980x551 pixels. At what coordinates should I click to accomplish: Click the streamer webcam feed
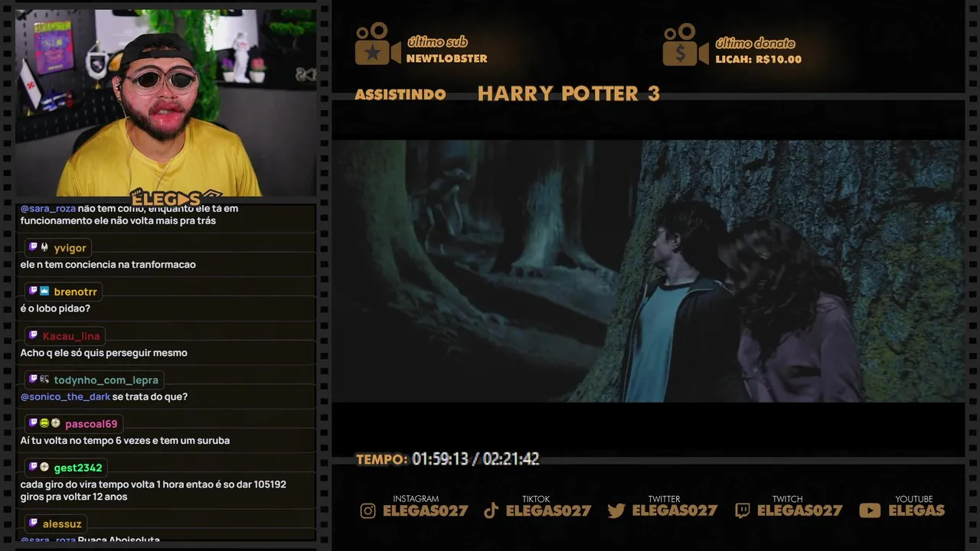(x=166, y=103)
